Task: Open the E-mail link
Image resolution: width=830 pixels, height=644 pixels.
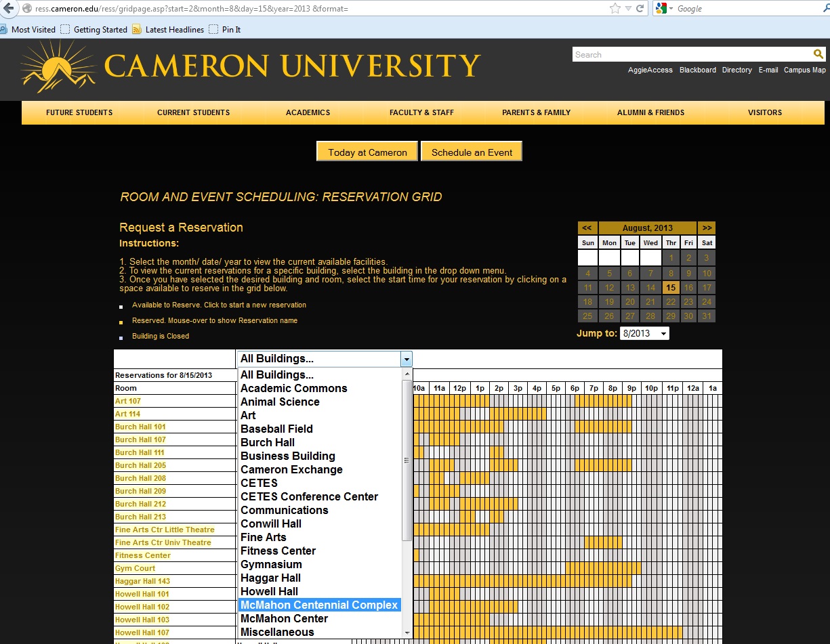Action: [x=768, y=70]
